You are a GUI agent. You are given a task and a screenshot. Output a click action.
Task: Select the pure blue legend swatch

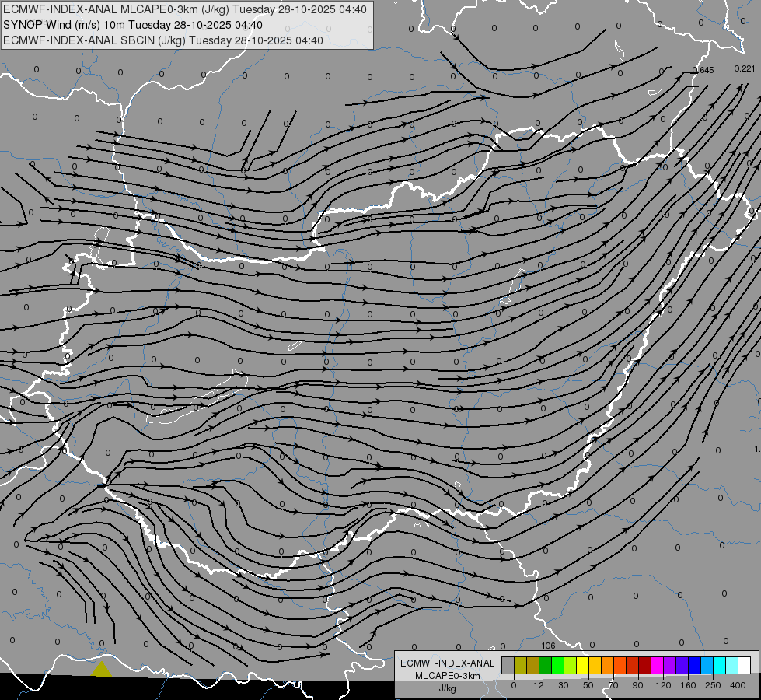695,665
